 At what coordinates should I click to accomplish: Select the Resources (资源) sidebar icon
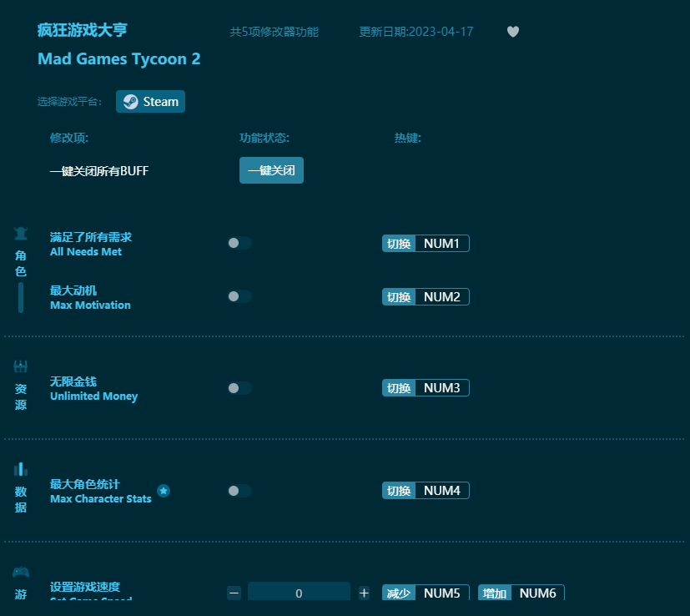click(x=20, y=366)
